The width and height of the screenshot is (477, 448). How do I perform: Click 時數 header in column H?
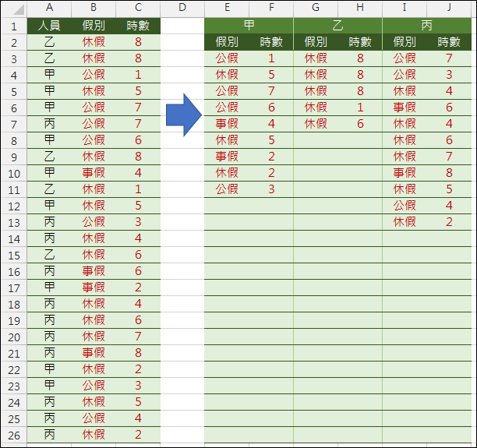360,42
